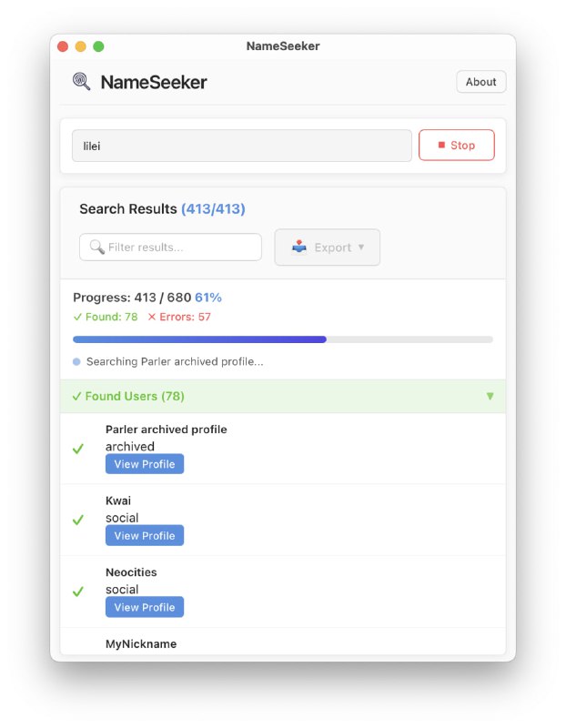Screen dimensions: 566x728
Task: Click the Export tray icon
Action: point(299,248)
